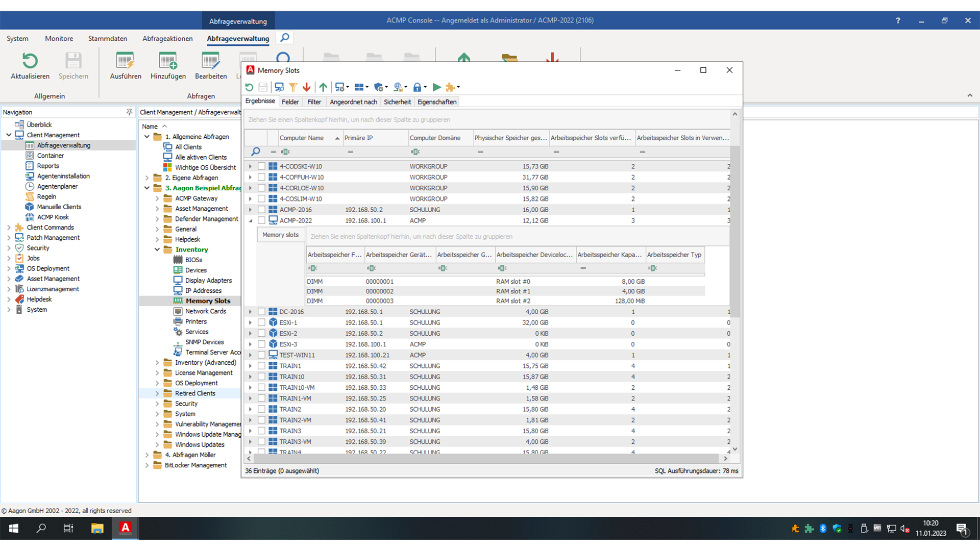Click the horizontal scrollbar right arrow
The width and height of the screenshot is (980, 551).
tap(725, 459)
